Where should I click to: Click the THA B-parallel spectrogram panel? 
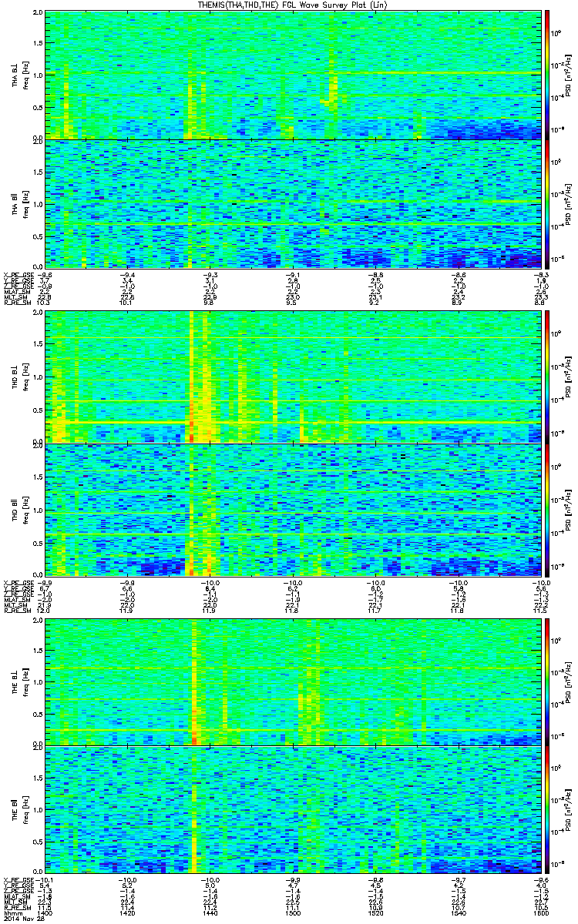(x=293, y=203)
